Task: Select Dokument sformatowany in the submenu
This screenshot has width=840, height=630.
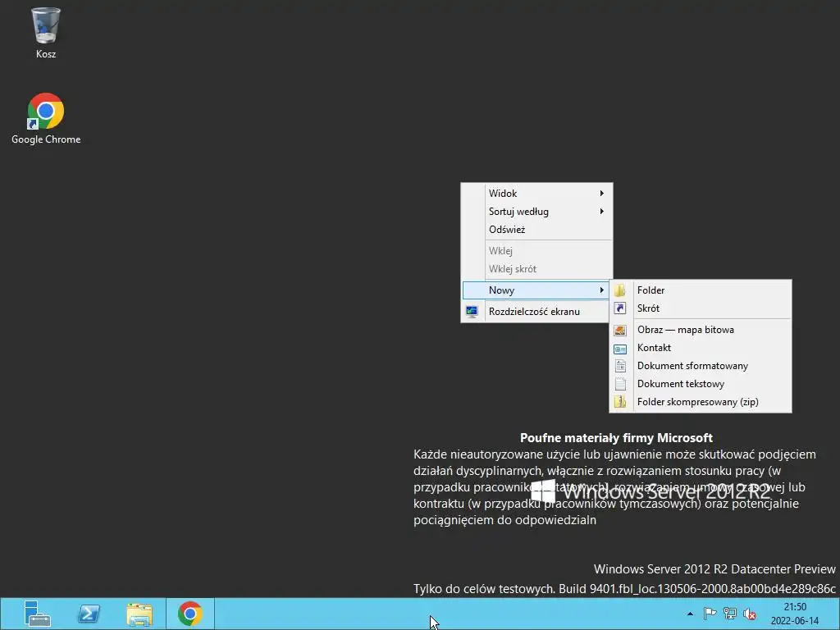Action: click(x=701, y=366)
